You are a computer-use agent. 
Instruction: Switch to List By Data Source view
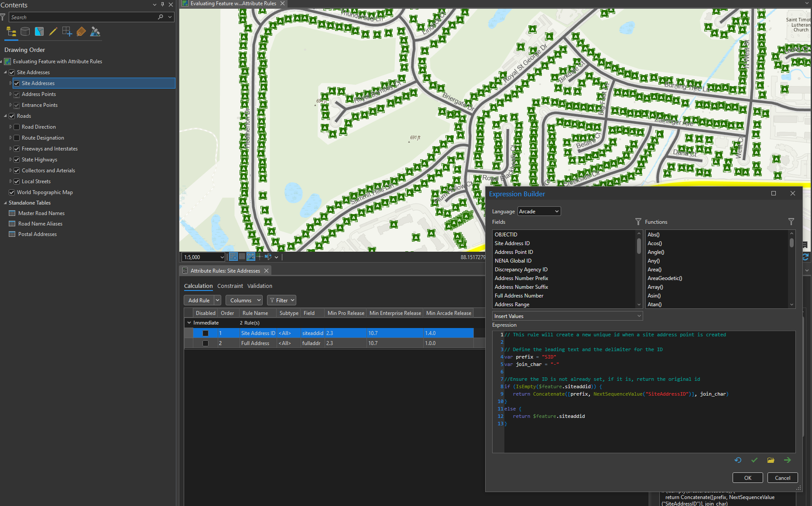click(x=25, y=31)
